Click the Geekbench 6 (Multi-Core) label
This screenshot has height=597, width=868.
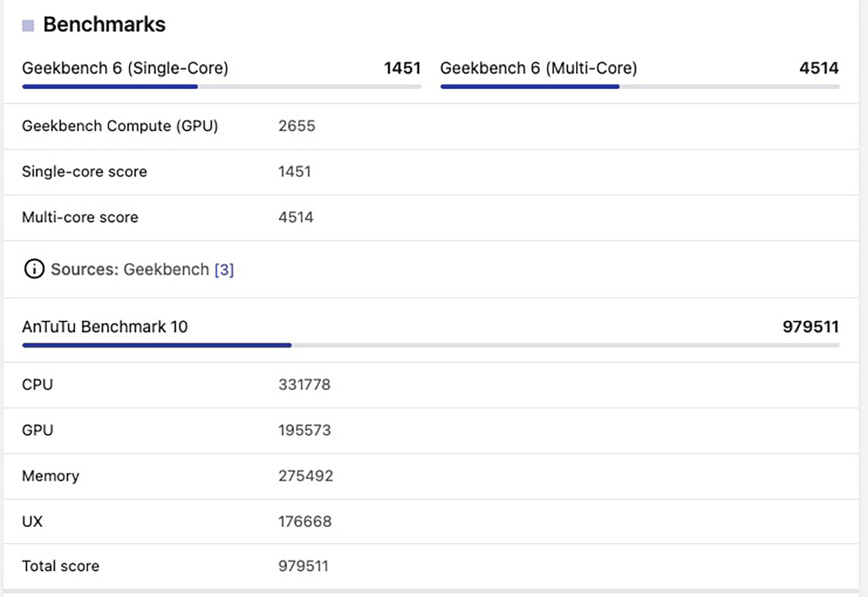539,69
